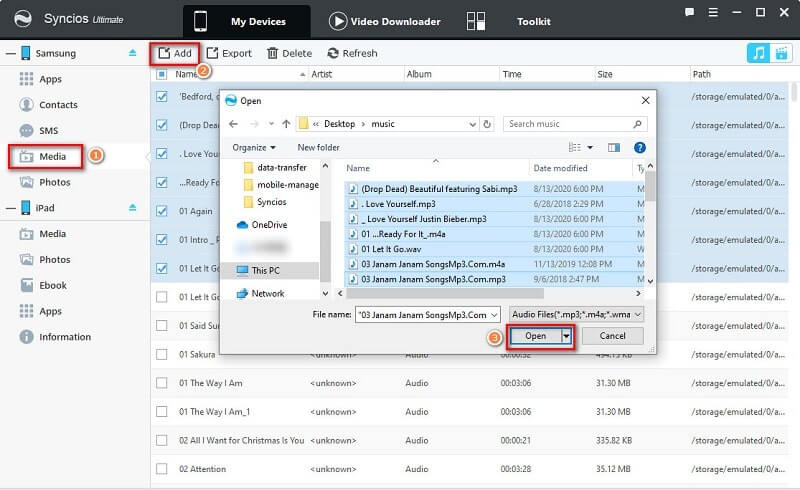The image size is (800, 490).
Task: Click the Search music input field
Action: pos(575,124)
